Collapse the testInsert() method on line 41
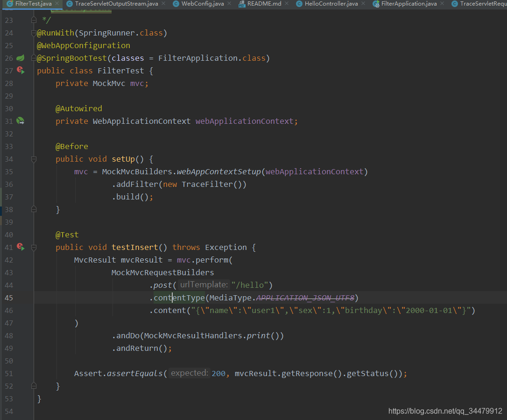The image size is (507, 420). pyautogui.click(x=34, y=247)
